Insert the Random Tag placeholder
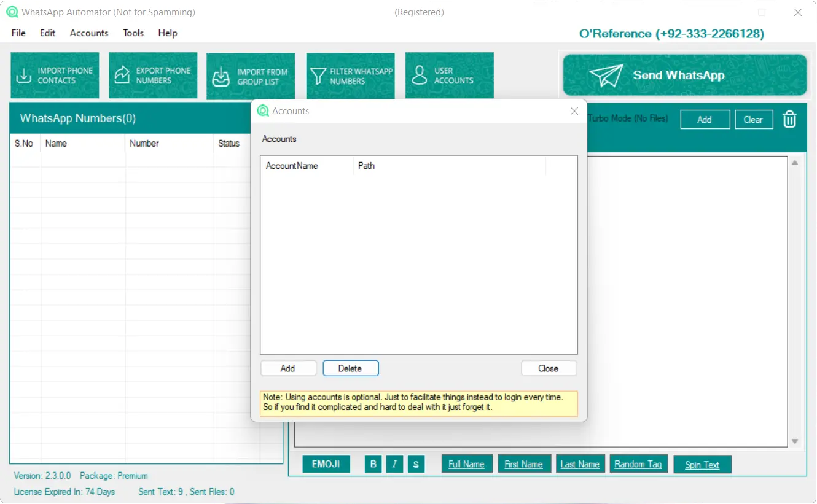This screenshot has height=504, width=817. click(x=638, y=464)
